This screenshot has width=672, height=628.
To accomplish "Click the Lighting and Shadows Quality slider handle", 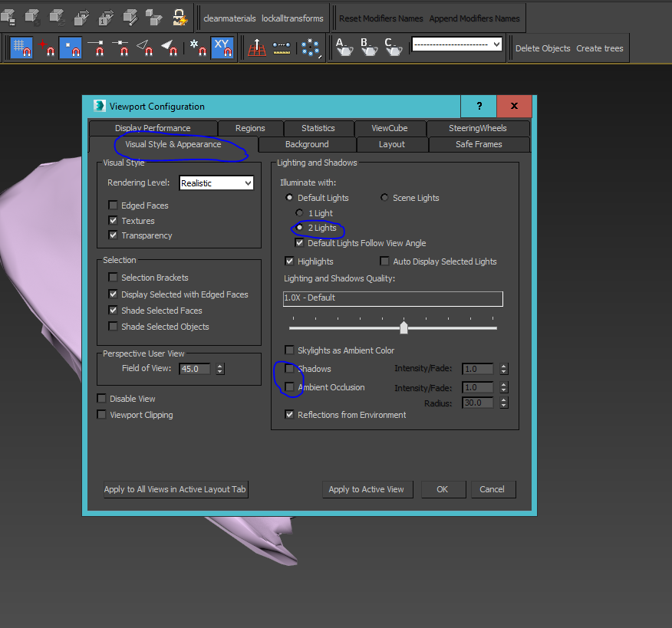I will [x=404, y=327].
